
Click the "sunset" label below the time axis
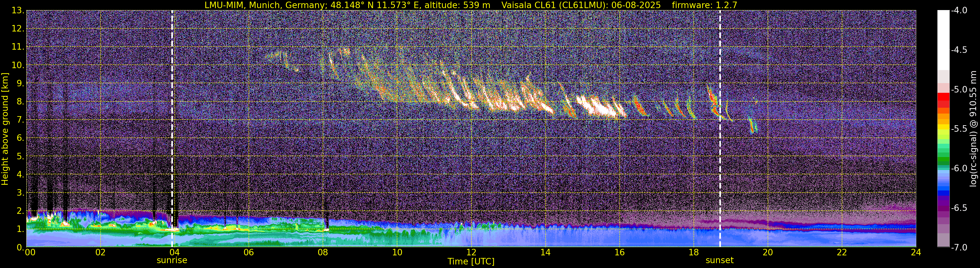pyautogui.click(x=719, y=261)
